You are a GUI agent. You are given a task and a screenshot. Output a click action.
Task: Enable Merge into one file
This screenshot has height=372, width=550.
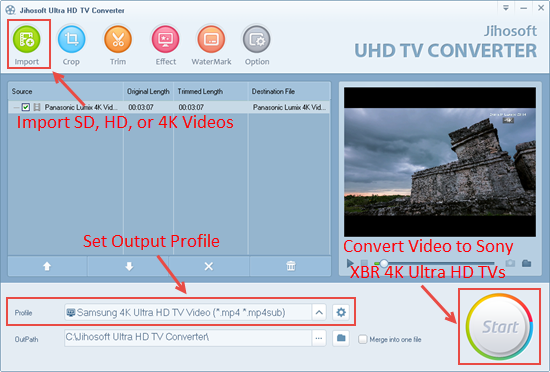coord(363,339)
